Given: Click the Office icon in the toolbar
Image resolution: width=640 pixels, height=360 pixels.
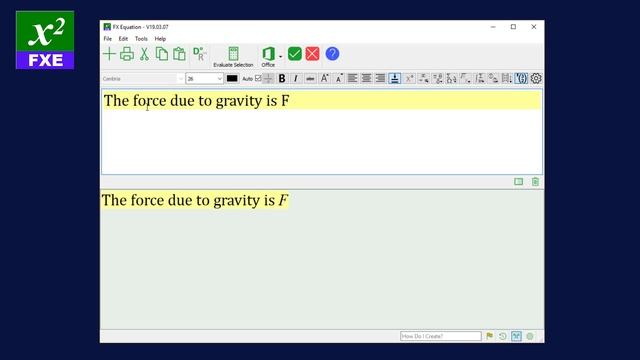Looking at the screenshot, I should pos(268,57).
